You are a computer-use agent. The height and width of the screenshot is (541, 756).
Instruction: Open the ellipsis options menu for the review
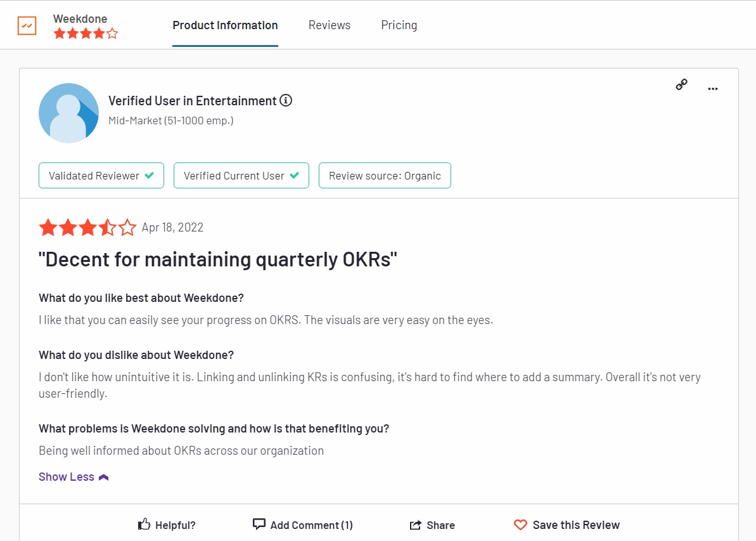click(x=712, y=89)
